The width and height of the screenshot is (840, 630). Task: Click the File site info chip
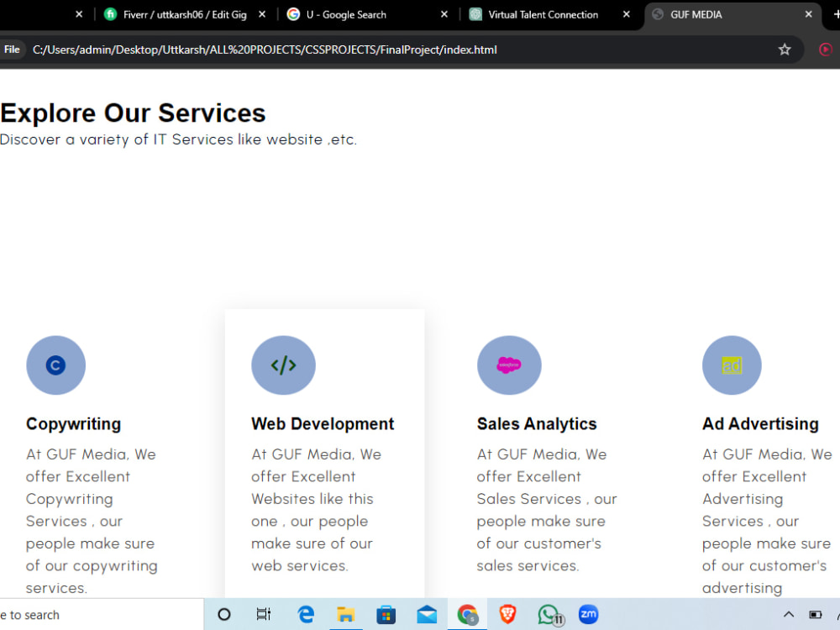pos(12,50)
